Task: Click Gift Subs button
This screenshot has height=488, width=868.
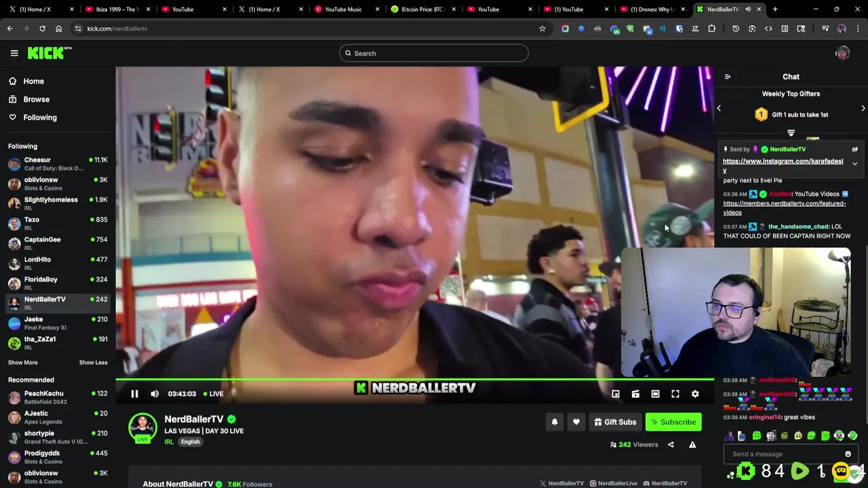Action: (615, 422)
